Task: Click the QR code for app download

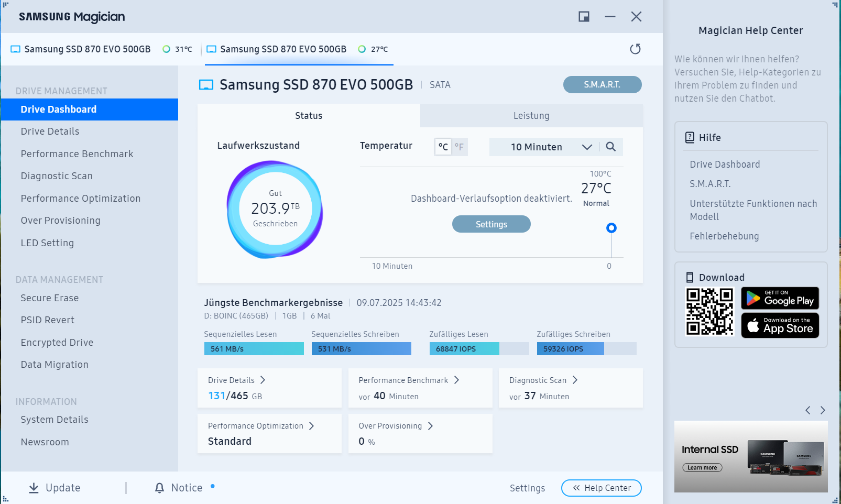Action: click(x=710, y=311)
